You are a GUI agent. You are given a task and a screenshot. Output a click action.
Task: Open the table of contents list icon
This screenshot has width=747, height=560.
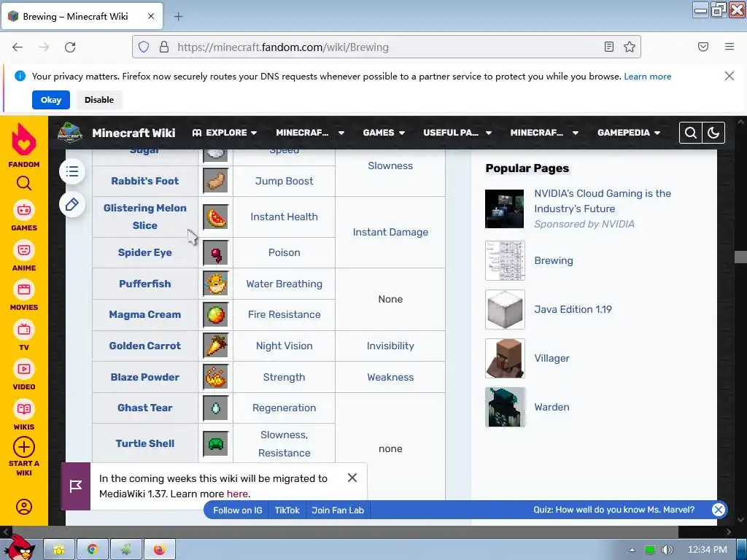coord(72,171)
